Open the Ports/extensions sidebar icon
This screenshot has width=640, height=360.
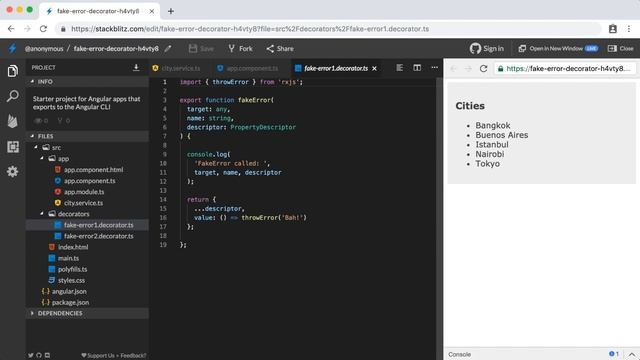click(13, 147)
